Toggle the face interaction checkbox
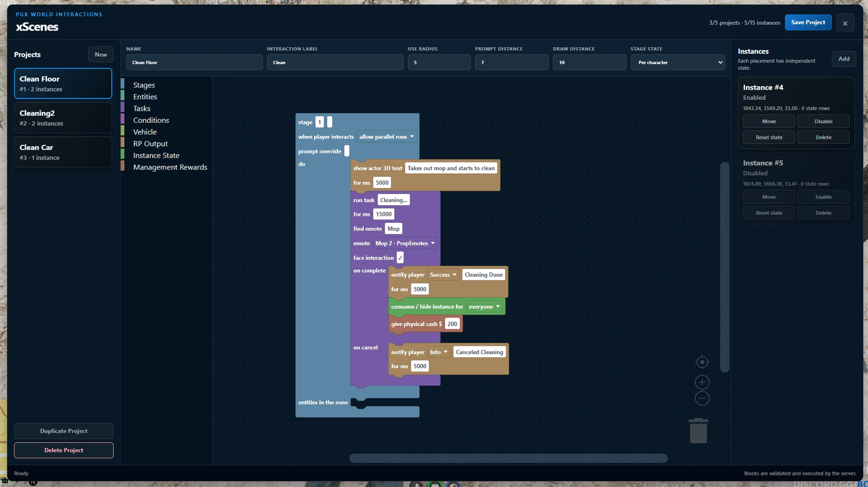The image size is (868, 487). coord(400,257)
